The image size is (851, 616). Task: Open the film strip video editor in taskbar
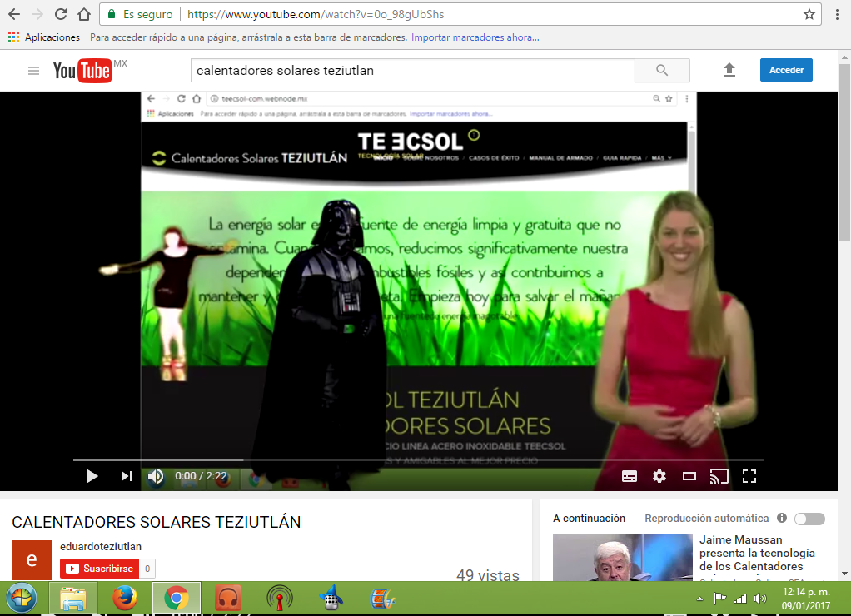click(383, 599)
